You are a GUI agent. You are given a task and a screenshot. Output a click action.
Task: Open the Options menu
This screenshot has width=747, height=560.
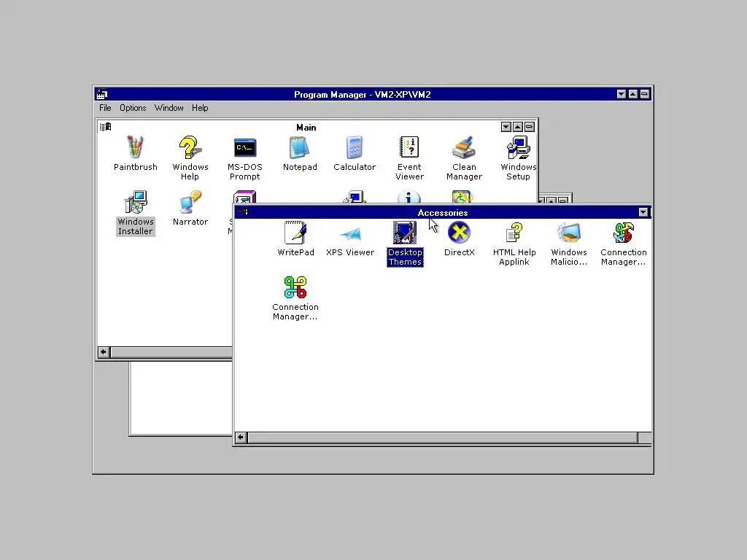133,108
